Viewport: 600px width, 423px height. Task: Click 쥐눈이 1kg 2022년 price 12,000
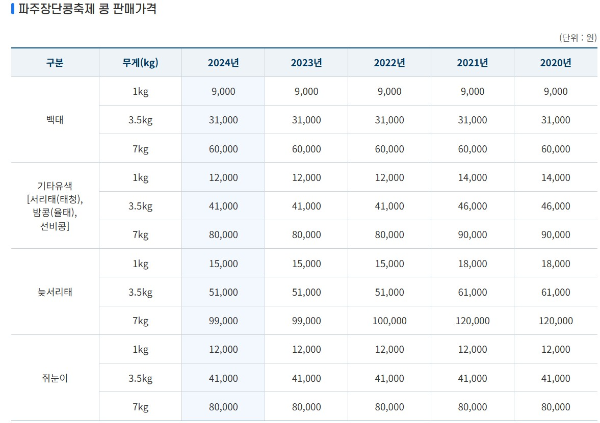click(389, 349)
